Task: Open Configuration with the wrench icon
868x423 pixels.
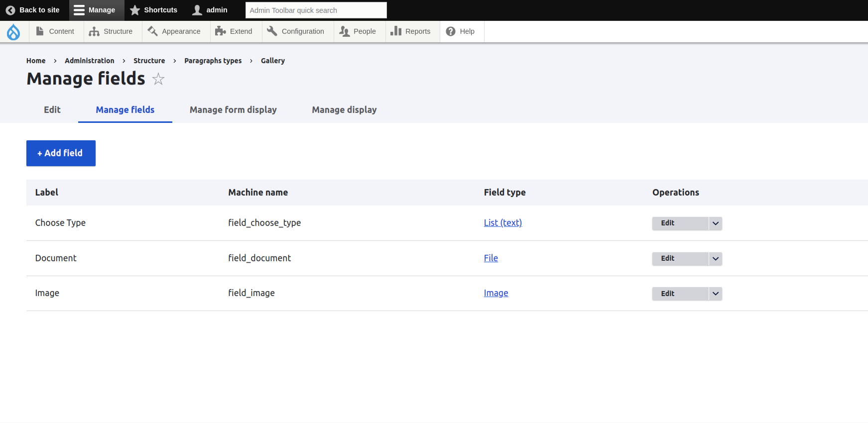Action: pos(272,31)
